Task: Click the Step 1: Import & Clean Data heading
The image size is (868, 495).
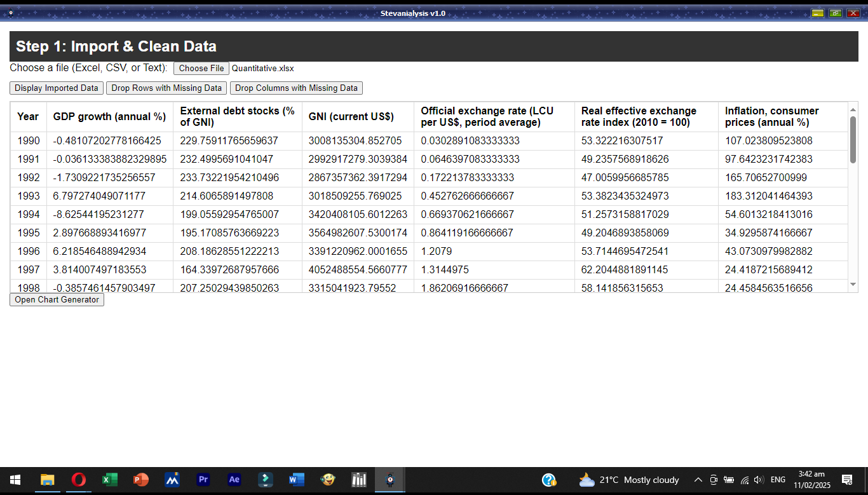Action: pyautogui.click(x=116, y=46)
